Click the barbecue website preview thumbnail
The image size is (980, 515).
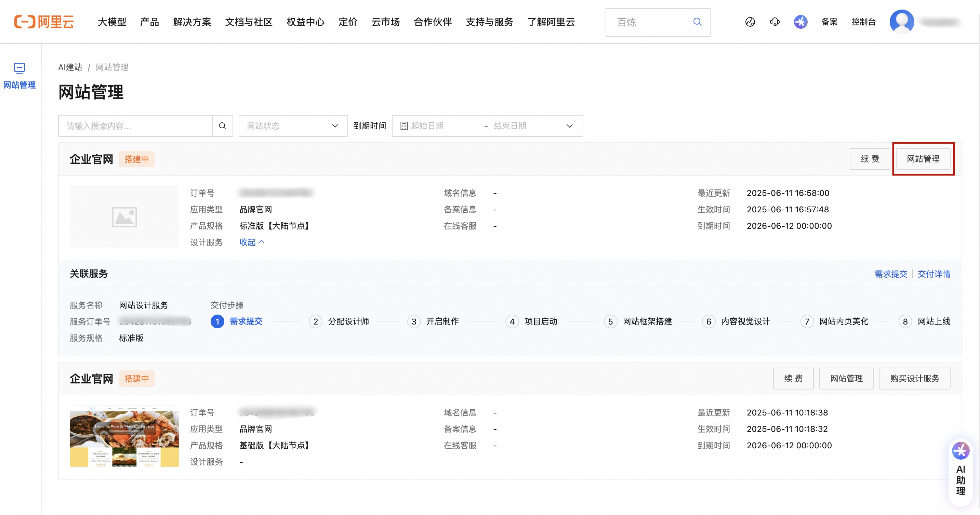click(x=124, y=436)
